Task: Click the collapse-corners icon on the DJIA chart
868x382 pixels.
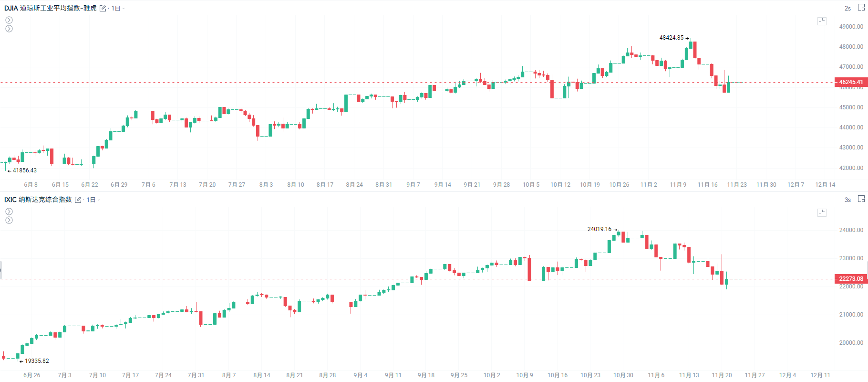Action: [822, 21]
